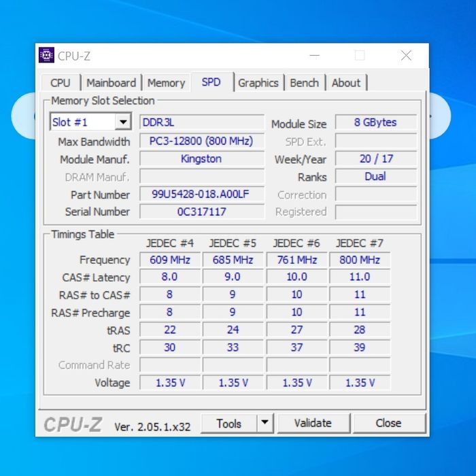This screenshot has width=476, height=476.
Task: Click the JEDEC #7 column header
Action: coord(360,243)
